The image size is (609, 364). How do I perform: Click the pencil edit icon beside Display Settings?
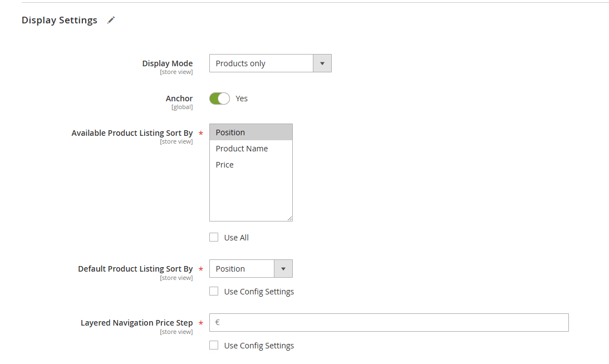(111, 21)
